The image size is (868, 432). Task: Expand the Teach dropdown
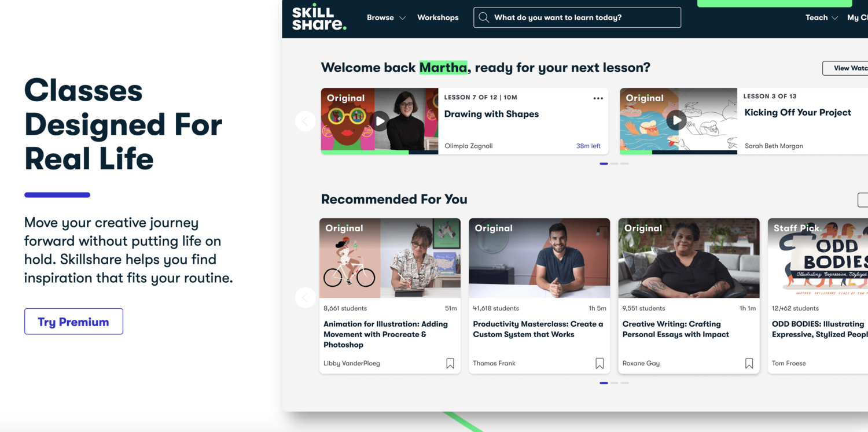[x=822, y=17]
